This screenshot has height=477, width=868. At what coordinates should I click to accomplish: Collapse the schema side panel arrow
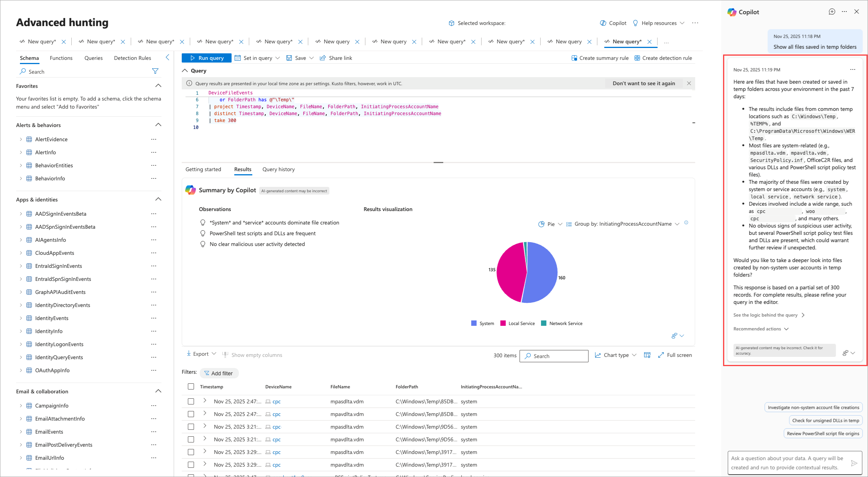[x=168, y=57]
